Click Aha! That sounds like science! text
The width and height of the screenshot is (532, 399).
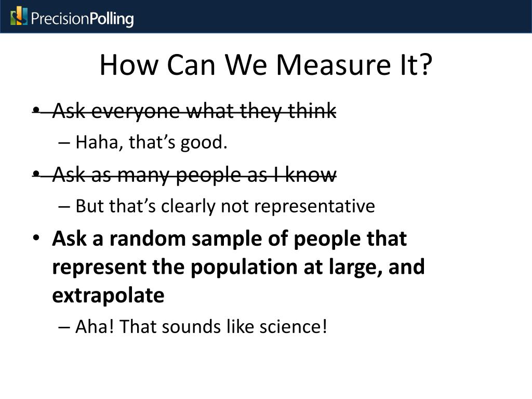click(201, 326)
